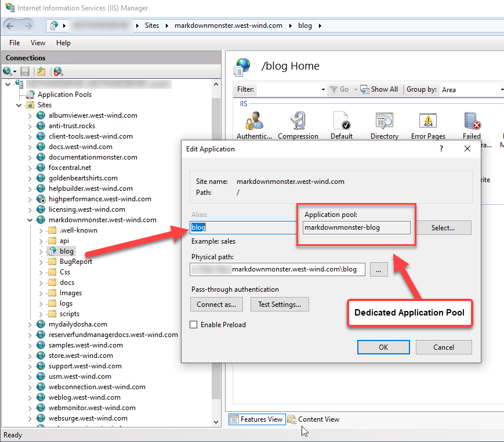The width and height of the screenshot is (504, 442).
Task: Select the Css folder in tree
Action: click(x=65, y=272)
